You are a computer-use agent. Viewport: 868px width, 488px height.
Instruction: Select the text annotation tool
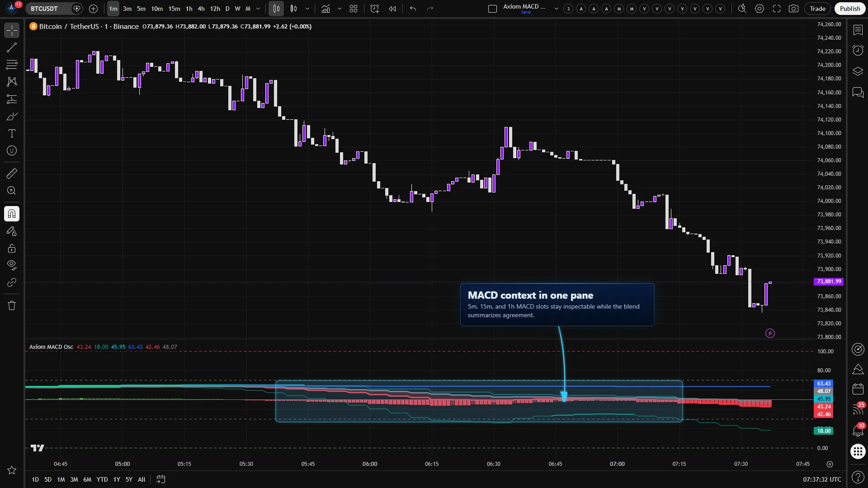(12, 133)
